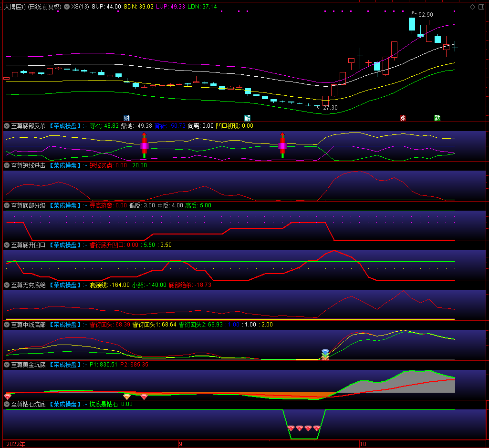
Task: Expand the 至尊钻石坑底 indicator menu arrow
Action: [7, 404]
